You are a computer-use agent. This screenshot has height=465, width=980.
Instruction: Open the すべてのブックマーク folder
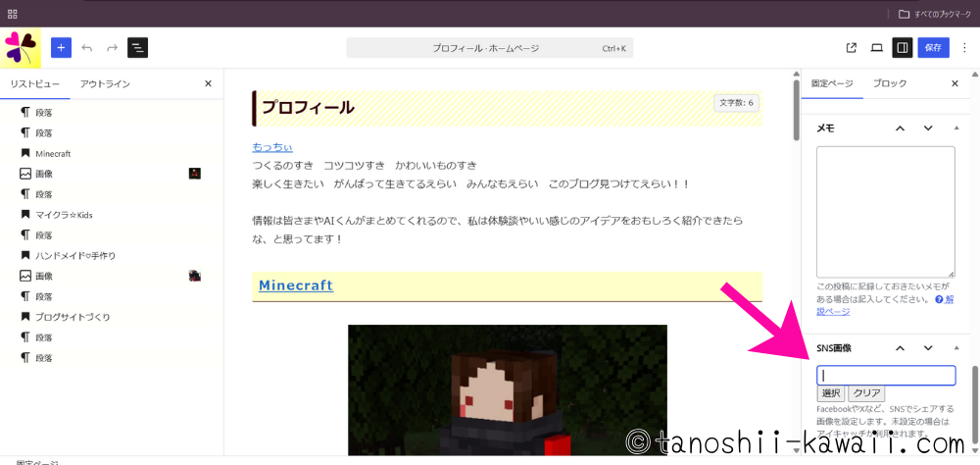(935, 14)
